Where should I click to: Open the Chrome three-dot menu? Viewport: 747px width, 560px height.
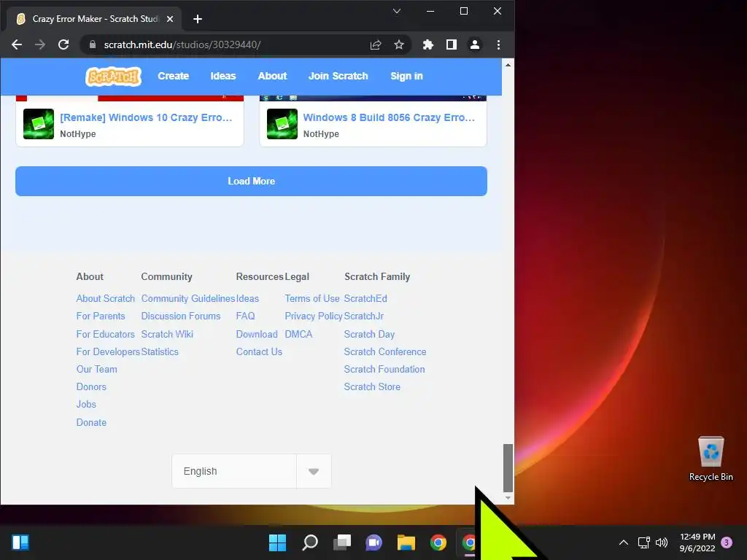coord(498,44)
